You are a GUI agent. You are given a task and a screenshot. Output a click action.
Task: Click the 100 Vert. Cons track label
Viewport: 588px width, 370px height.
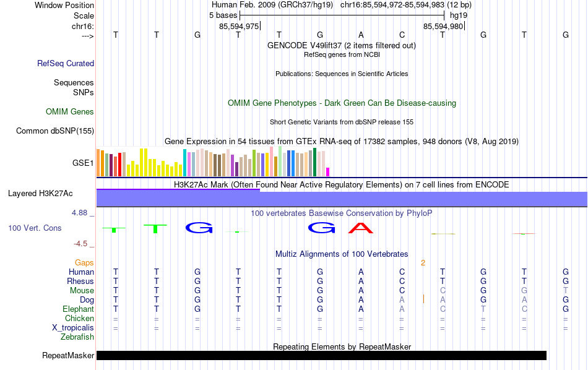pos(35,228)
